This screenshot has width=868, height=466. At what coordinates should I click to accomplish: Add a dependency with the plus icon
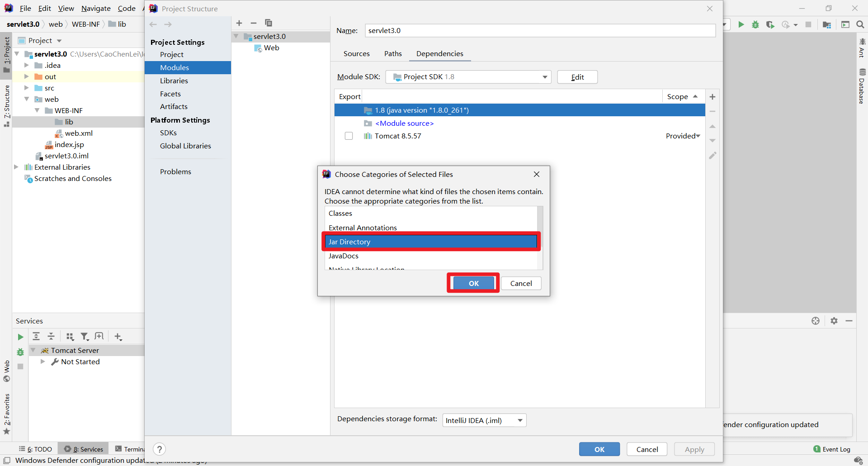(x=712, y=97)
